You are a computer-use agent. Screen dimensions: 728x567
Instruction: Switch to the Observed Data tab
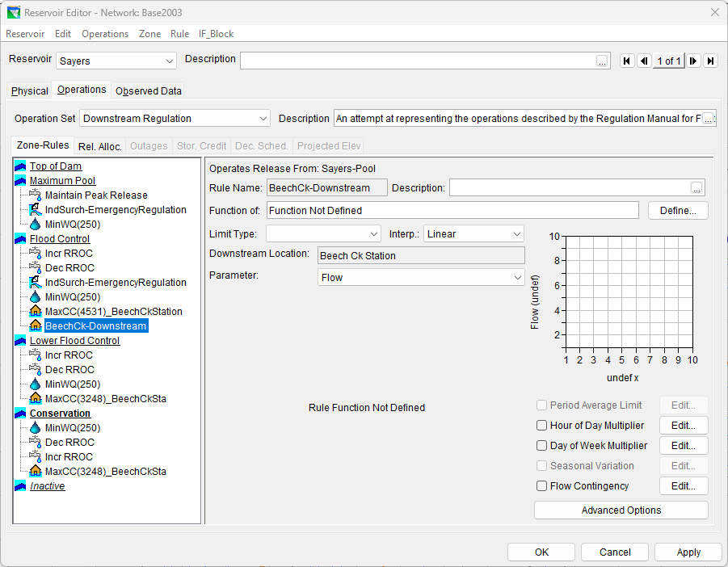[149, 91]
